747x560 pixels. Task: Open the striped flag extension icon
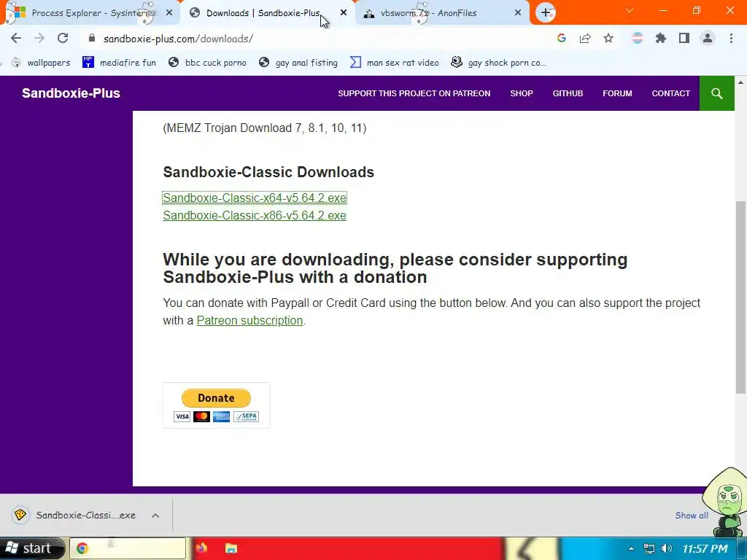click(637, 39)
